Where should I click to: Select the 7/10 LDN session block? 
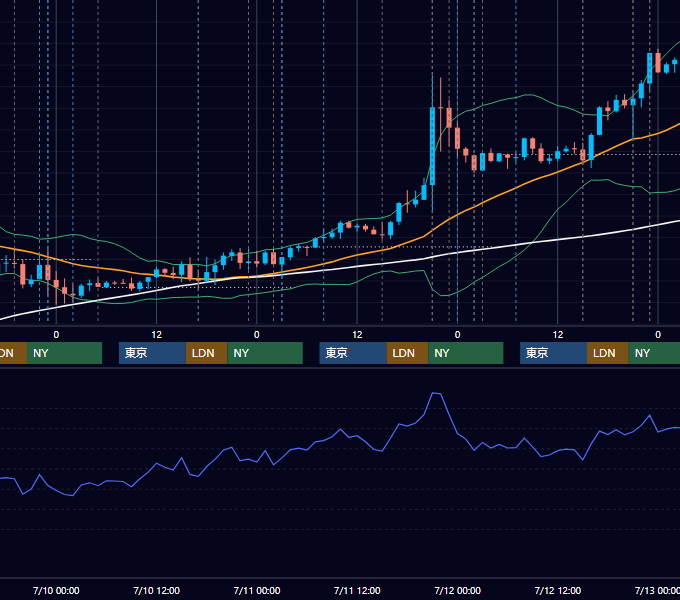206,353
